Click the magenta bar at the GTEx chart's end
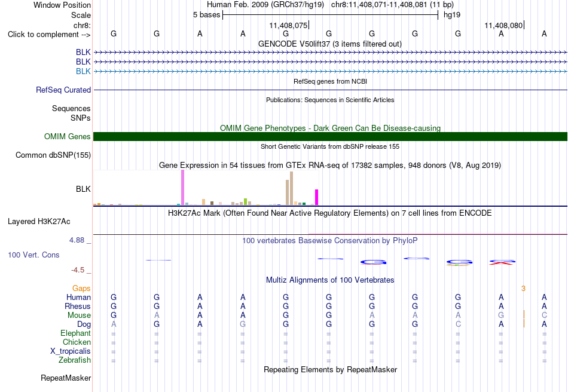The image size is (568, 392). click(x=317, y=197)
